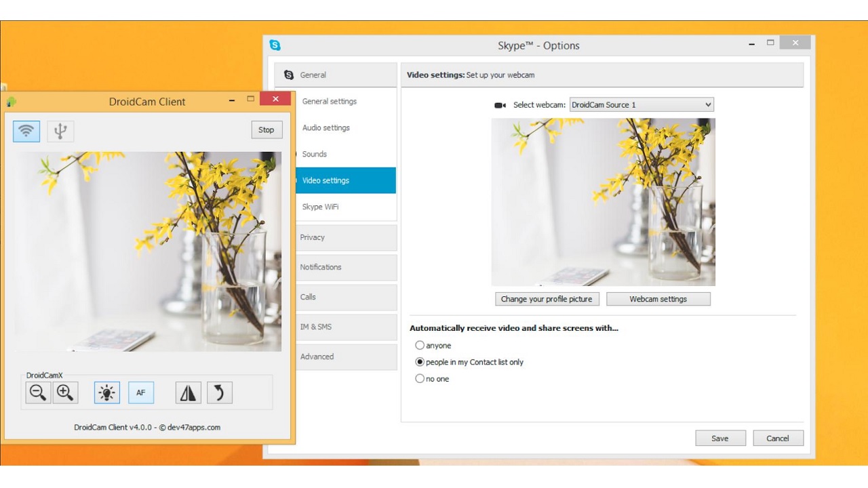Click the Skype logo in Options title bar
868x488 pixels.
coord(275,45)
